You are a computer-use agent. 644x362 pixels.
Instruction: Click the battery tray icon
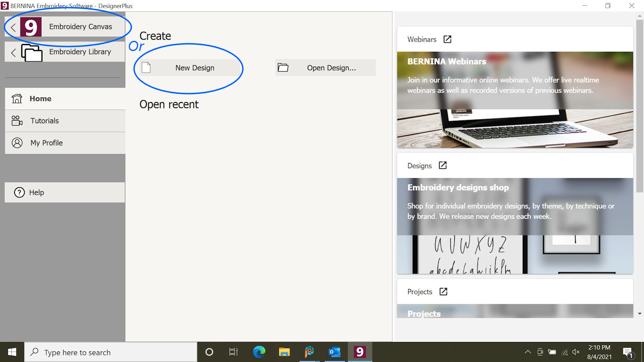[x=552, y=352]
